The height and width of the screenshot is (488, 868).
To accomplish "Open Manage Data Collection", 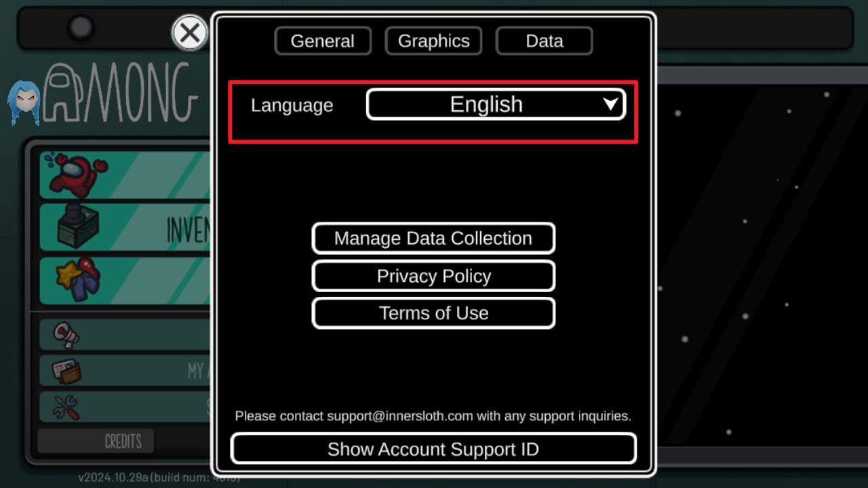I will (433, 239).
